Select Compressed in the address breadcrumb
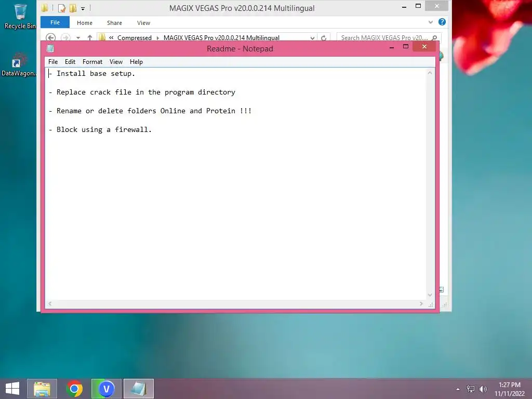This screenshot has width=532, height=399. [135, 37]
